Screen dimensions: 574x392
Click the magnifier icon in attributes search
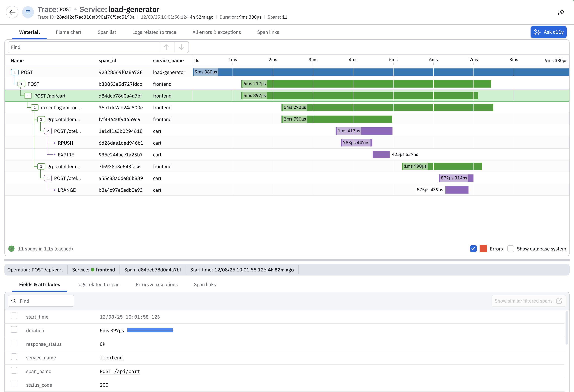click(14, 301)
